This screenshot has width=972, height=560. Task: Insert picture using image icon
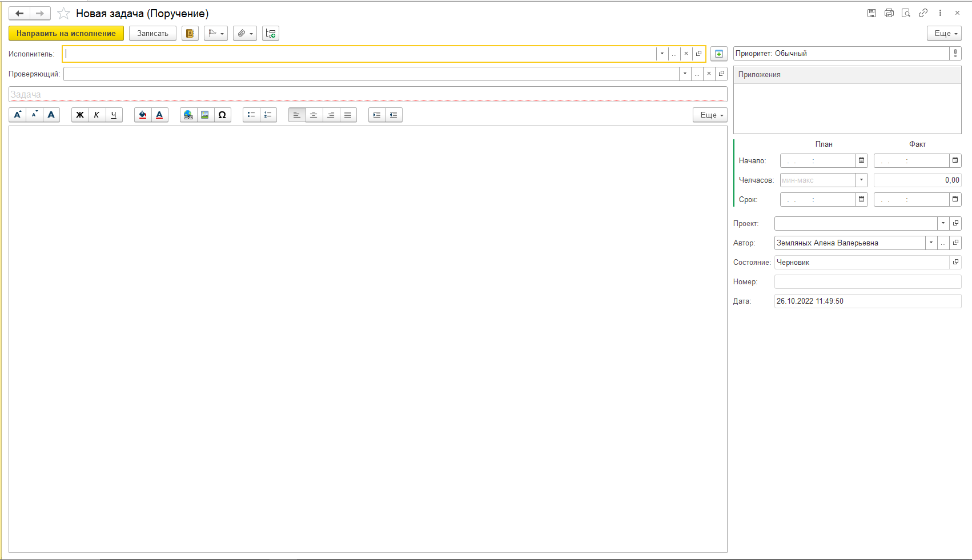(x=205, y=115)
